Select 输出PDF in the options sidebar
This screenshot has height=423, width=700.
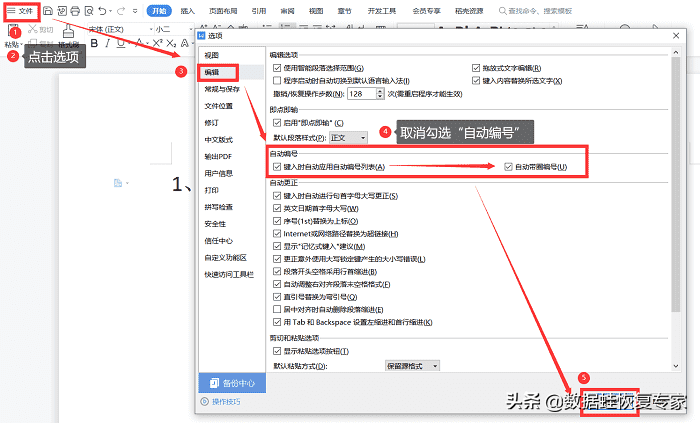[218, 157]
